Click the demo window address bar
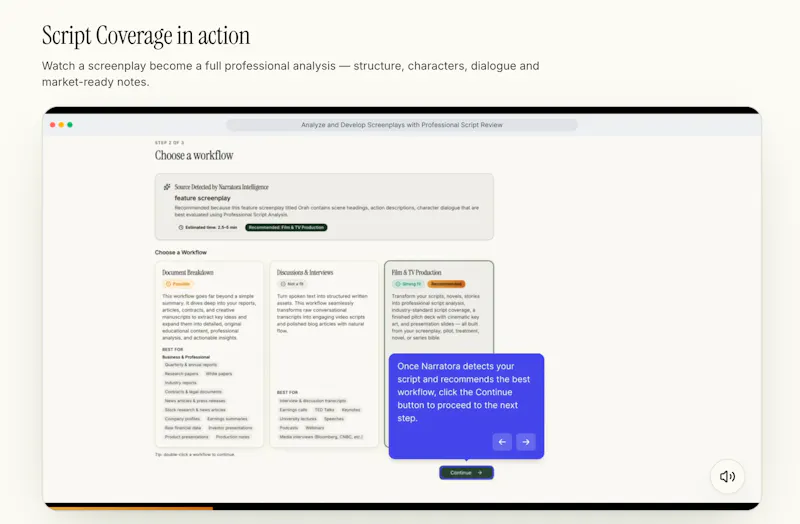800x524 pixels. tap(402, 124)
